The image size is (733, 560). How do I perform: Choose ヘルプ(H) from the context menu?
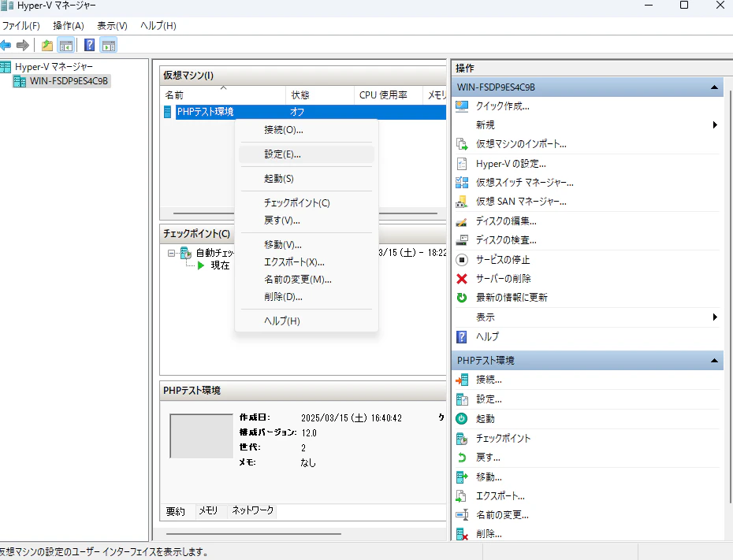307,321
